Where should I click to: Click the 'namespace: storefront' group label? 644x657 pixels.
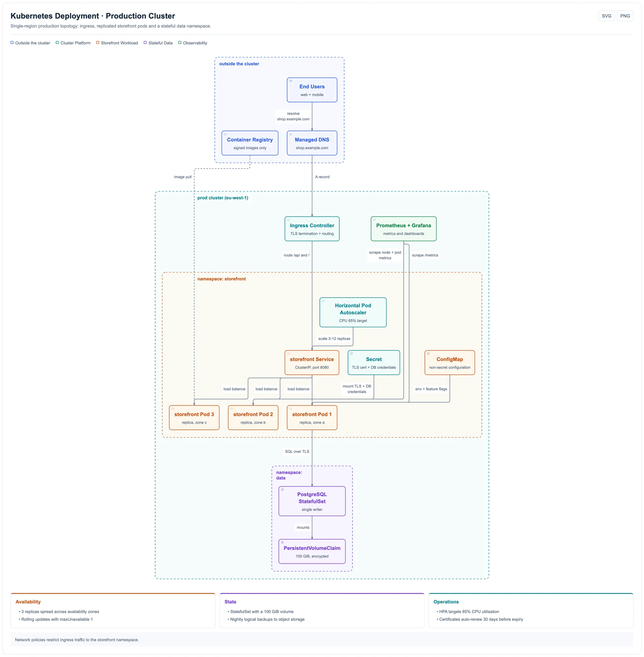[x=222, y=279]
